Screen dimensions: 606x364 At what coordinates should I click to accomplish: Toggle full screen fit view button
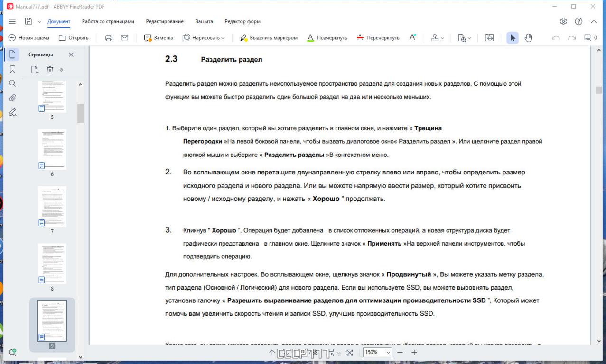coord(350,353)
